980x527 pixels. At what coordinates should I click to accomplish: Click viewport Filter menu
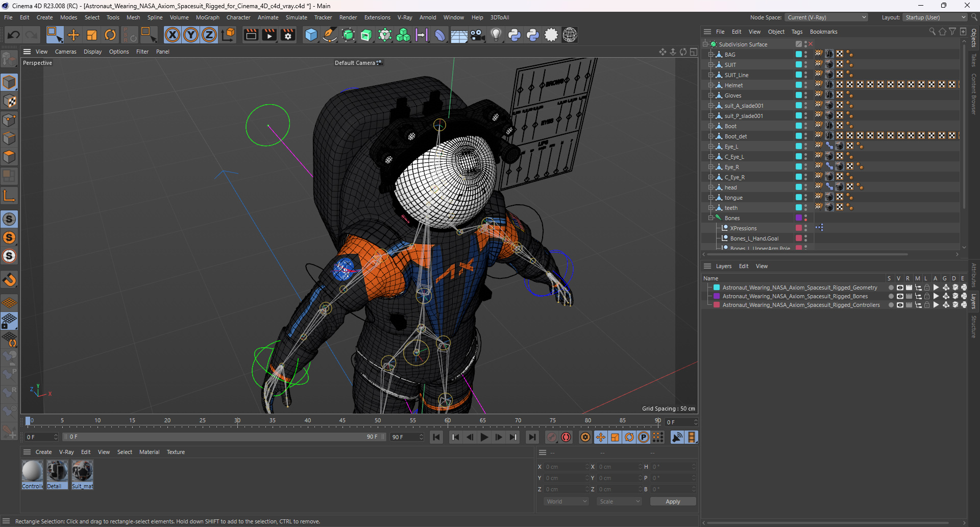(x=142, y=52)
